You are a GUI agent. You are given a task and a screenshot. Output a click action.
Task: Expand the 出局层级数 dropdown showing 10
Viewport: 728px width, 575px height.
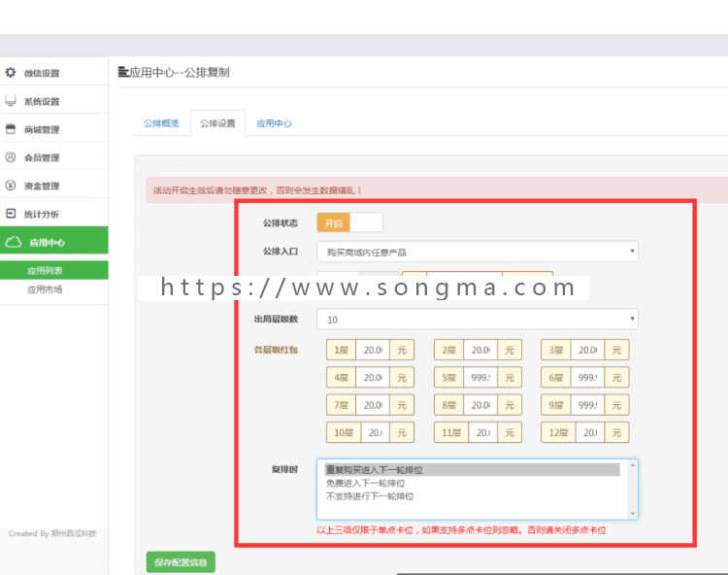point(478,320)
